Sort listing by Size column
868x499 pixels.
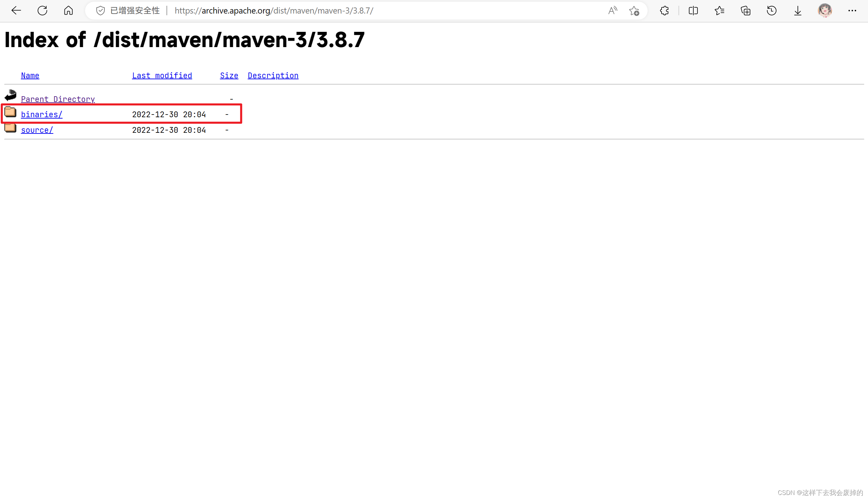[229, 76]
